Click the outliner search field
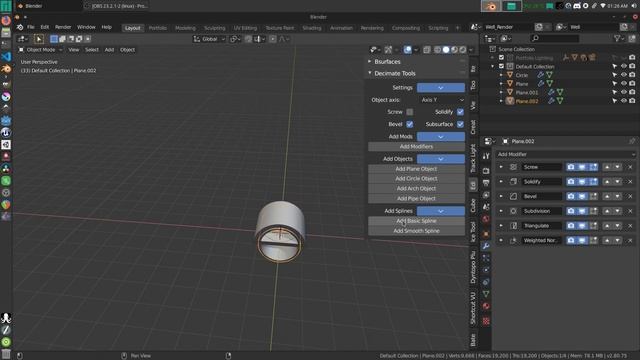 (x=554, y=38)
